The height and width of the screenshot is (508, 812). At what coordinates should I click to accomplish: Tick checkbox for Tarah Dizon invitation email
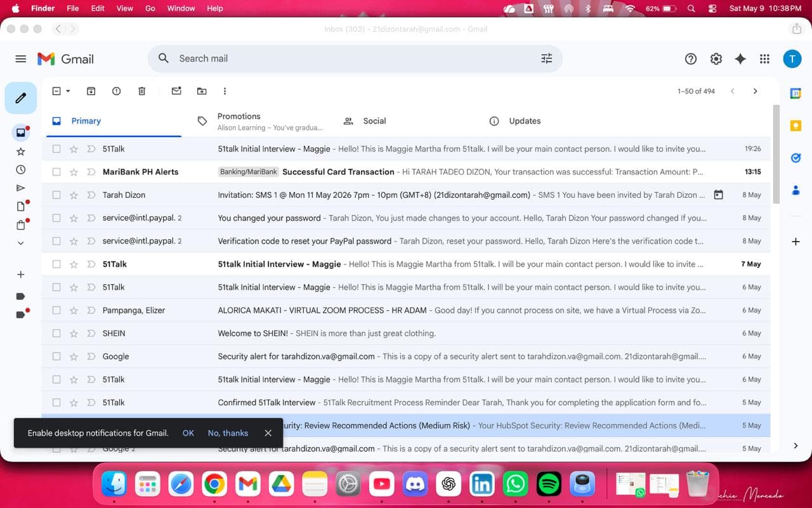click(x=56, y=195)
